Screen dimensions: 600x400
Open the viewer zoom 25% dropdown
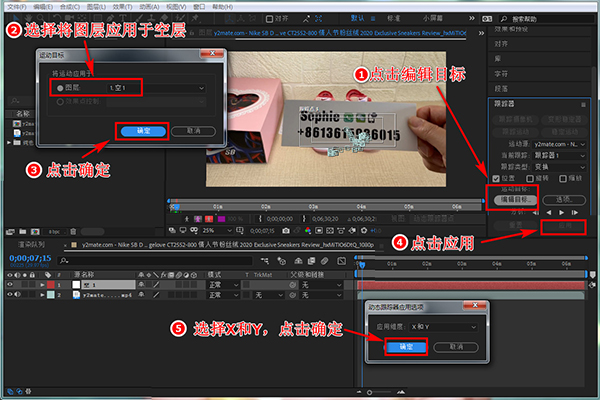click(217, 230)
